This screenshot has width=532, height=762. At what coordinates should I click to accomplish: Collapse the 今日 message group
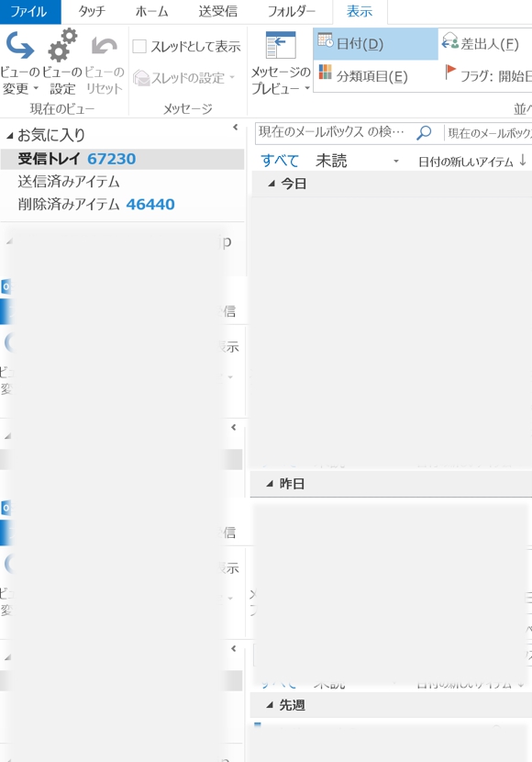coord(272,184)
